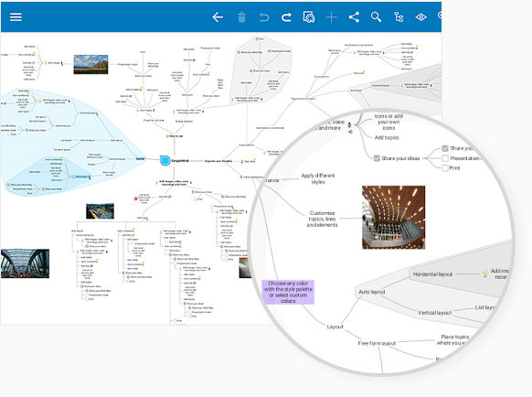Select the blue highlighted Layout branch label

140,158
